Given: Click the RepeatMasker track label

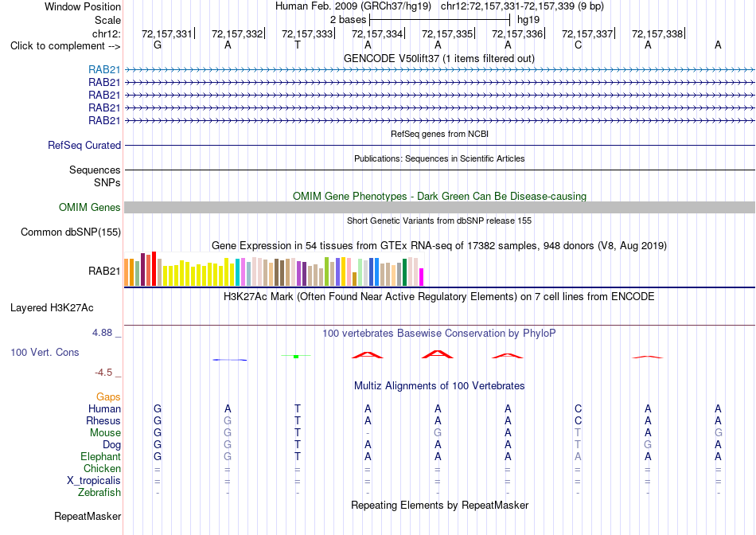Looking at the screenshot, I should (x=88, y=516).
